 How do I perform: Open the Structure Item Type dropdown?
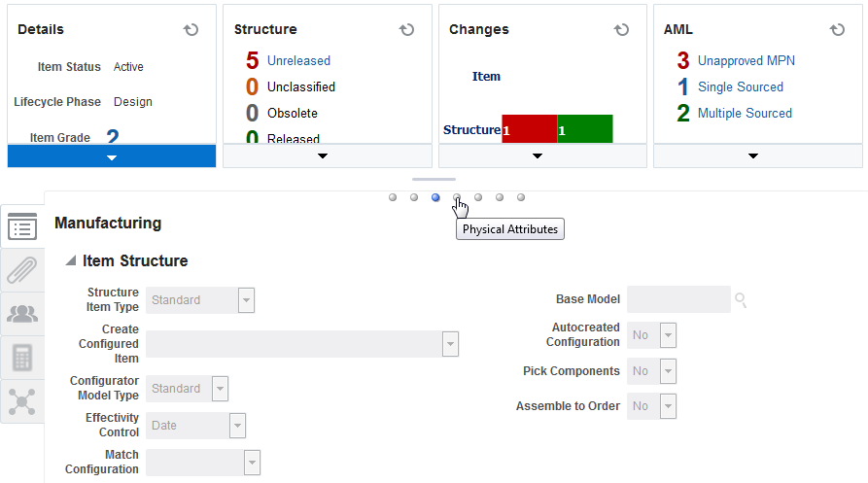[247, 300]
